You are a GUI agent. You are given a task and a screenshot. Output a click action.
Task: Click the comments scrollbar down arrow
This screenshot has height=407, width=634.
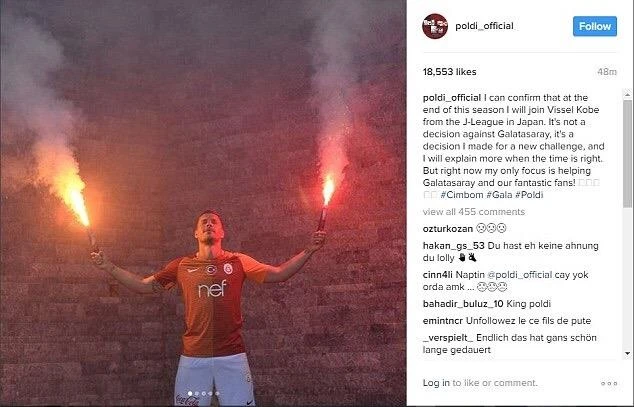(x=627, y=353)
